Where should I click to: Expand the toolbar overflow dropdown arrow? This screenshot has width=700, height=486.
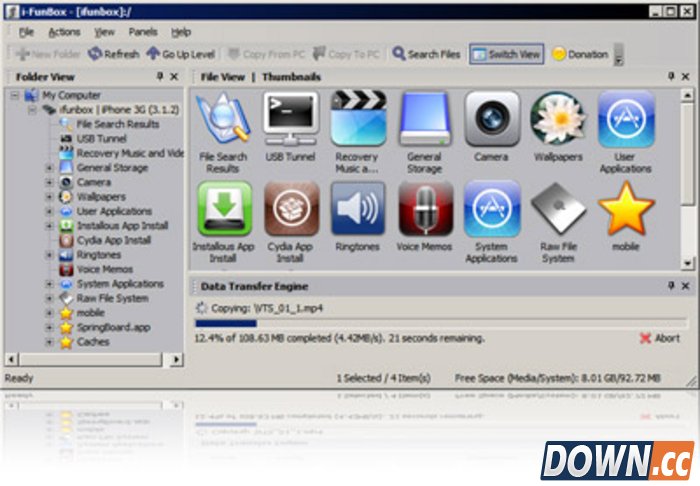[618, 60]
